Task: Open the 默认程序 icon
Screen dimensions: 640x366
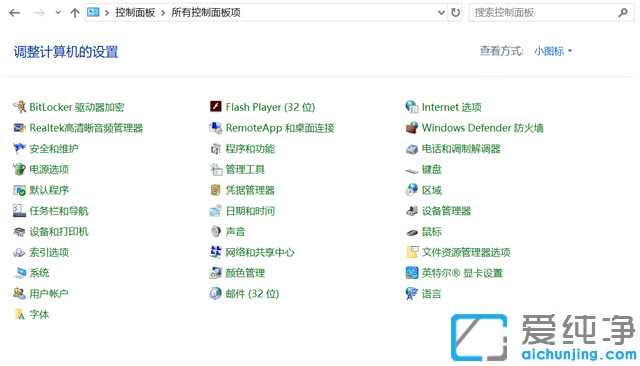Action: (19, 190)
